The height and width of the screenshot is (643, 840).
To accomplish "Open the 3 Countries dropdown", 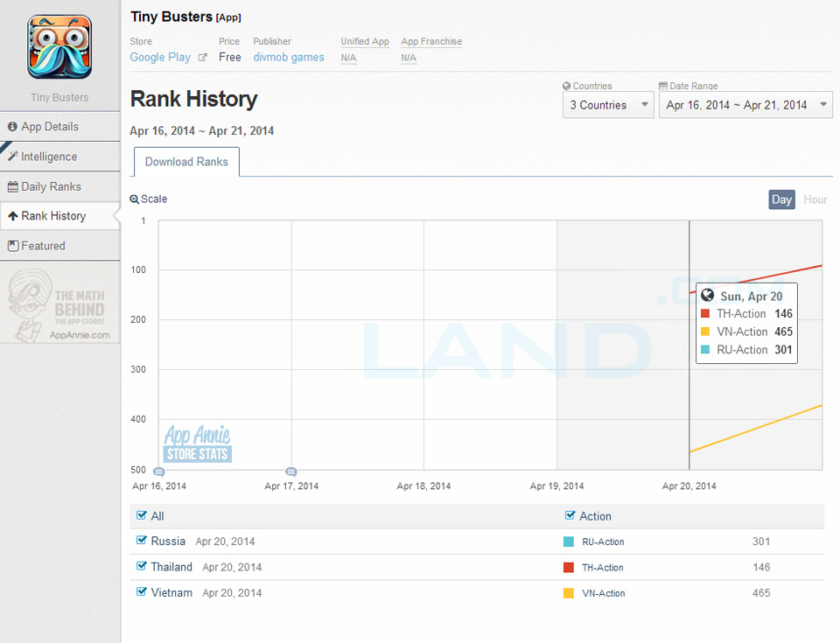I will pyautogui.click(x=607, y=105).
